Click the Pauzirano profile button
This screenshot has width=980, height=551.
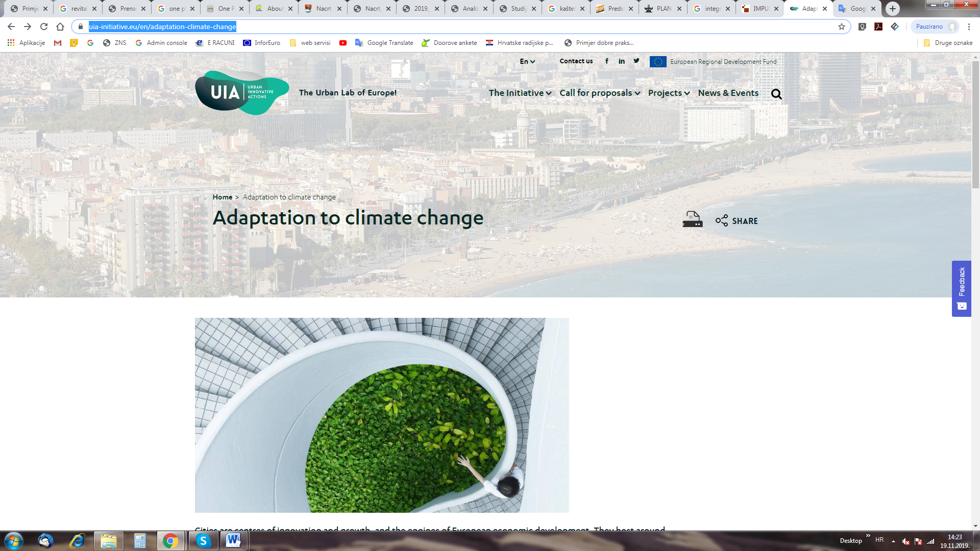tap(935, 27)
